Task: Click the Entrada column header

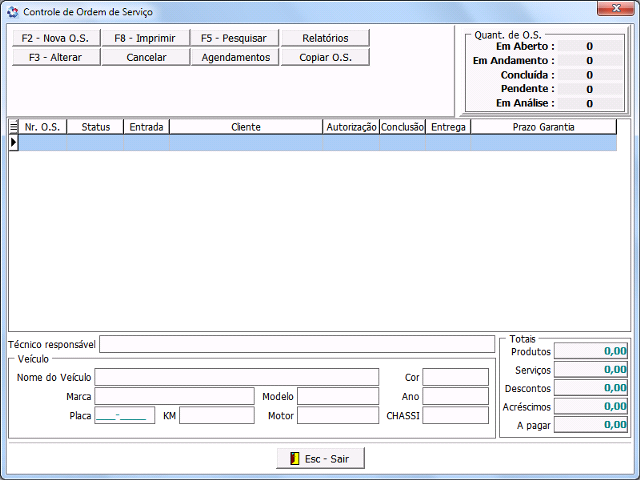Action: (147, 127)
